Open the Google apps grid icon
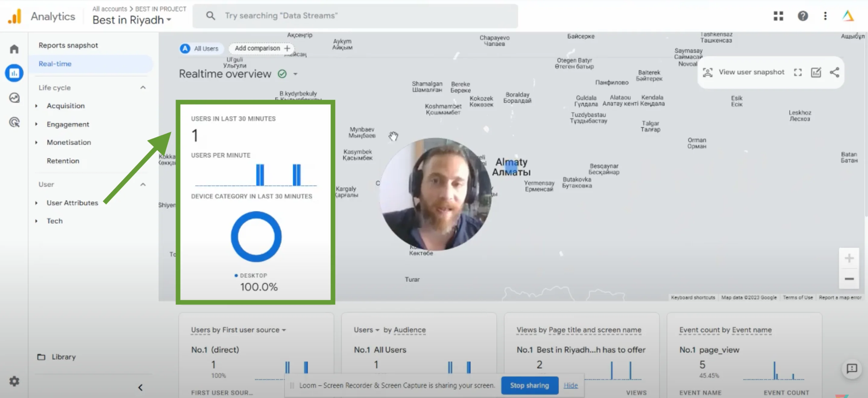Image resolution: width=868 pixels, height=398 pixels. pos(778,16)
